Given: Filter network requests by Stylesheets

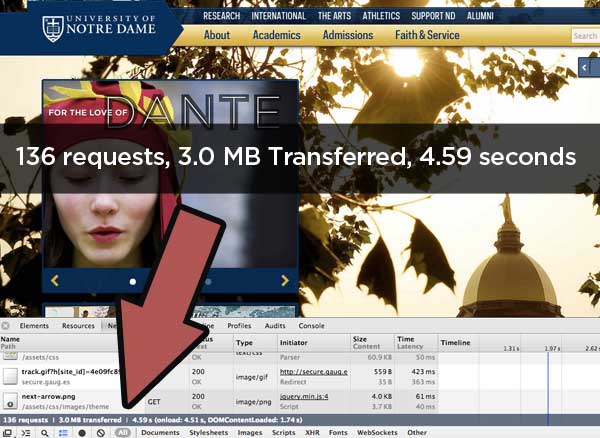Looking at the screenshot, I should [x=209, y=433].
